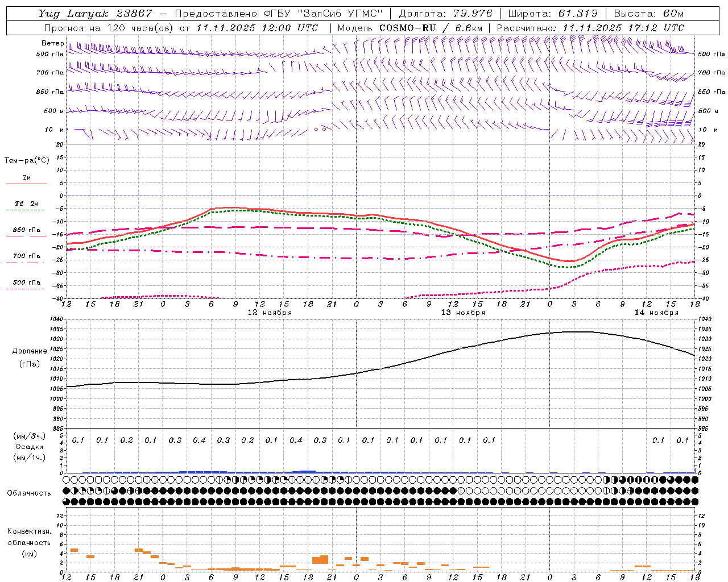The height and width of the screenshot is (582, 728).
Task: Click the '(мм/3ч.)' precipitation unit label
Action: (30, 436)
